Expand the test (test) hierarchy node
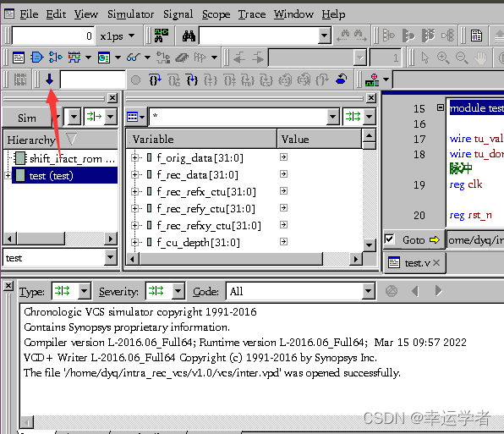 pyautogui.click(x=8, y=175)
